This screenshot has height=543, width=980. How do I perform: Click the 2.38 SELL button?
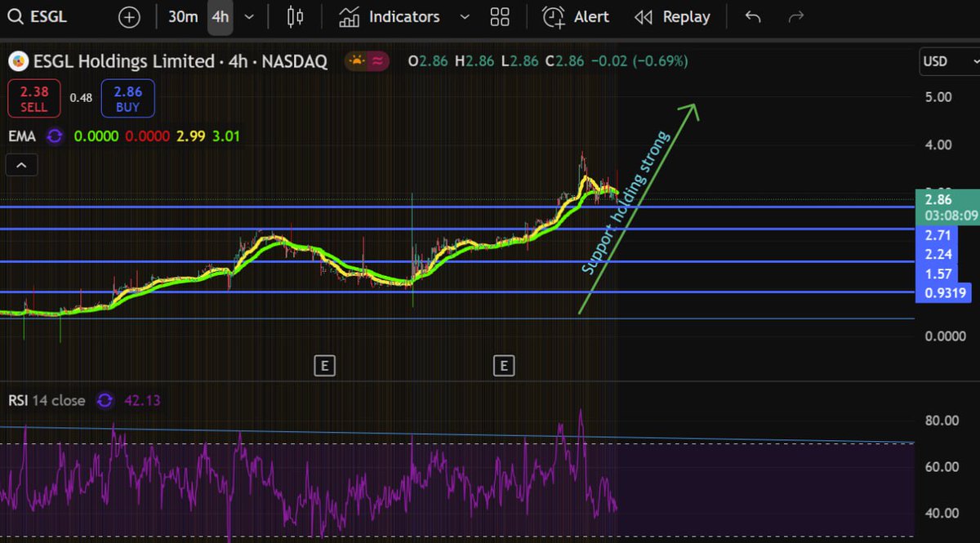click(34, 98)
